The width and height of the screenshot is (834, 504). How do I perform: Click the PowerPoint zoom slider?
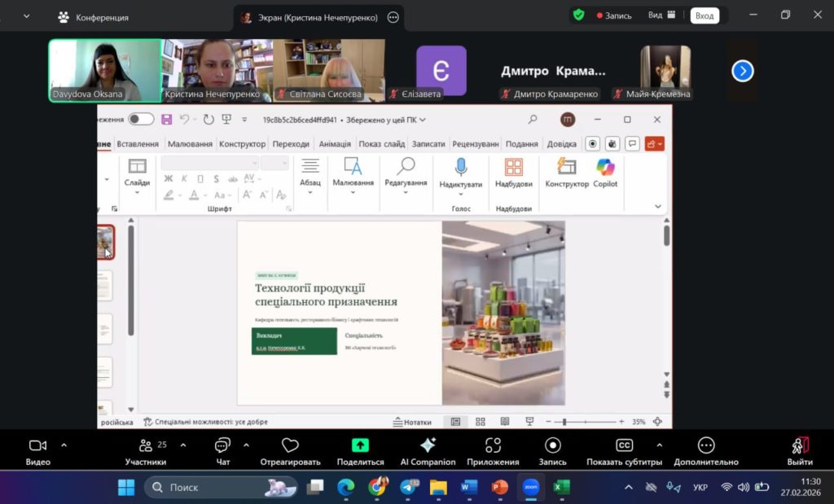click(x=564, y=422)
